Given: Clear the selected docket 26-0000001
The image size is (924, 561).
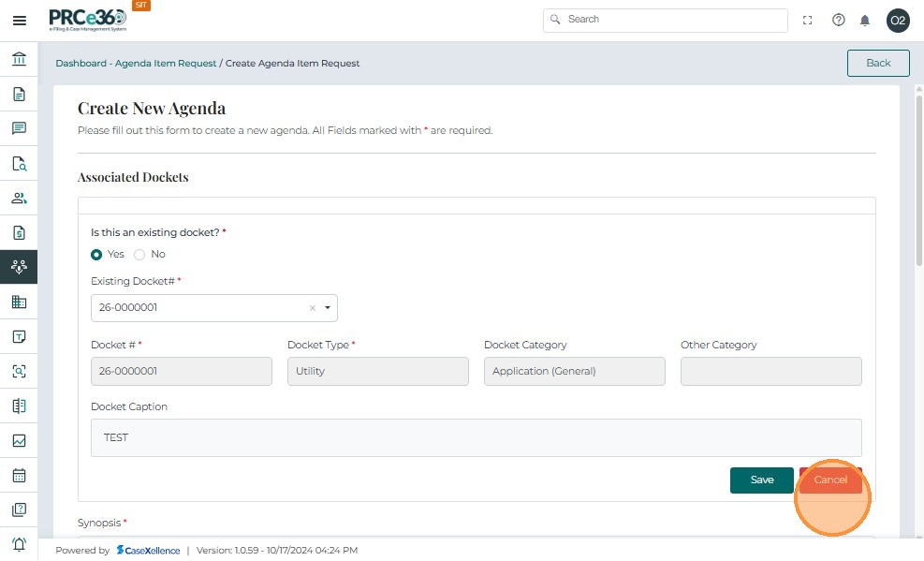Looking at the screenshot, I should 313,308.
